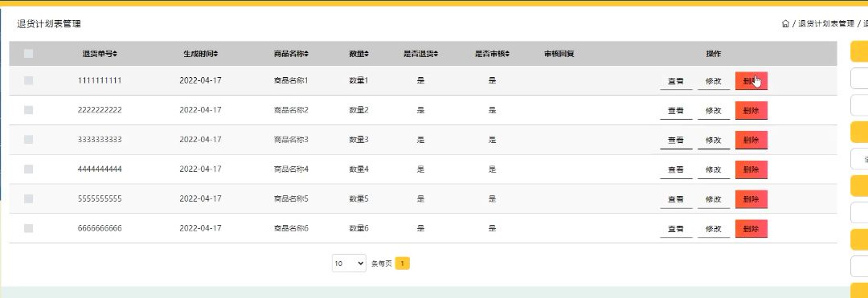
Task: Sort by 是否退货 column header
Action: tap(420, 54)
